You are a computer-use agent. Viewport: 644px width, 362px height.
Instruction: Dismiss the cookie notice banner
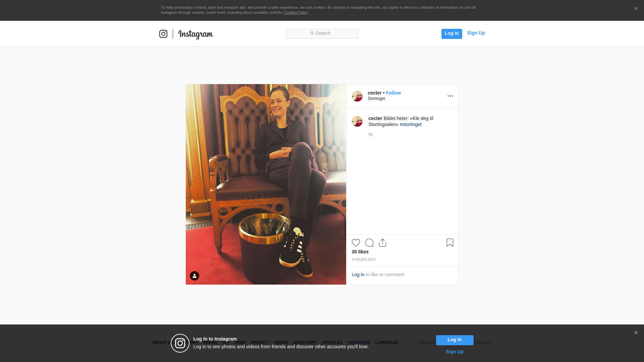pyautogui.click(x=636, y=9)
